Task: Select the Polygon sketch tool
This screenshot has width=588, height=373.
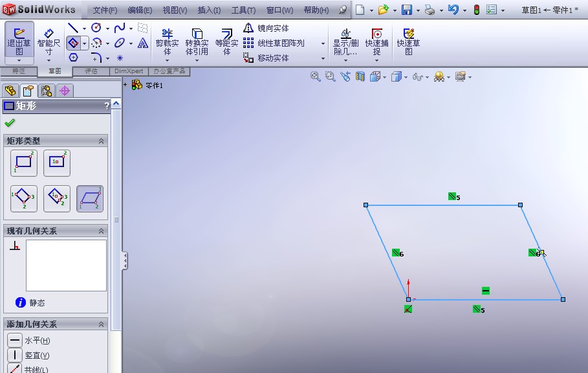Action: click(74, 58)
